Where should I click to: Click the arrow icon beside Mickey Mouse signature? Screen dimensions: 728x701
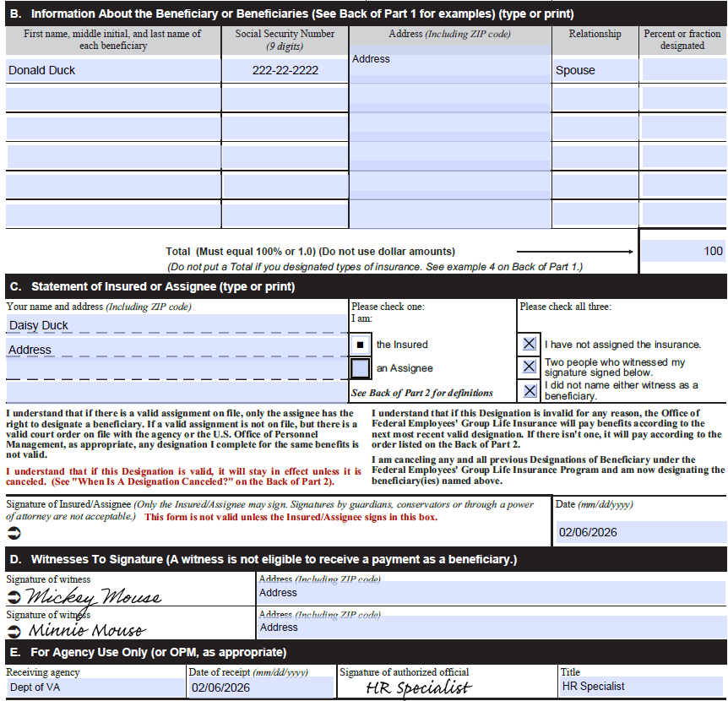[x=14, y=596]
